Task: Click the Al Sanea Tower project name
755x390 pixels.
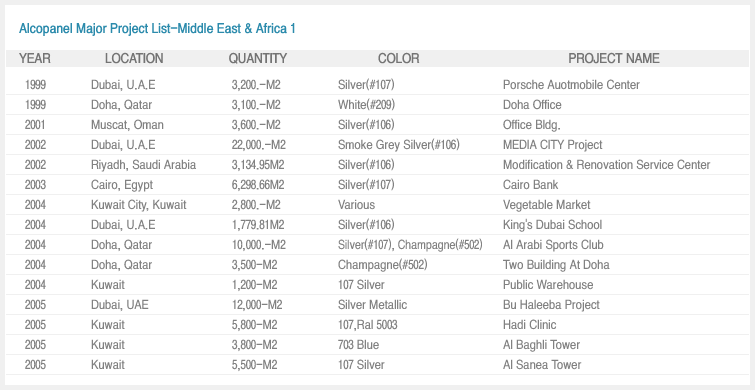Action: click(542, 365)
